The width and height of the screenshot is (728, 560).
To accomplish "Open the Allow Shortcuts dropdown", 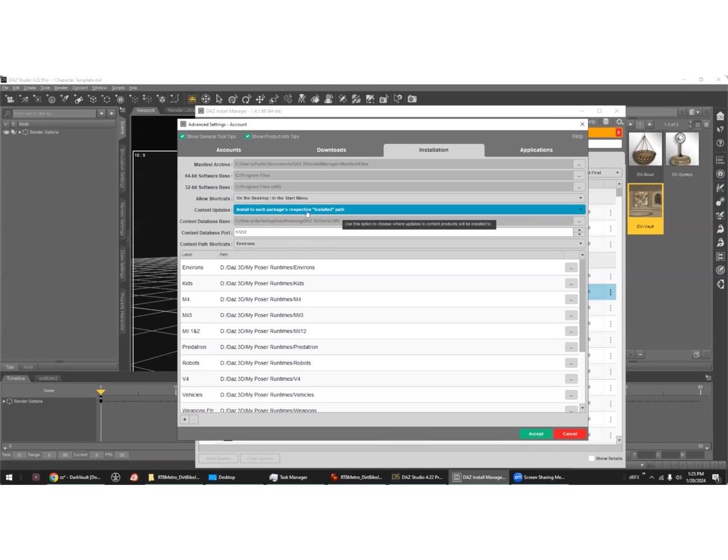I will point(581,198).
